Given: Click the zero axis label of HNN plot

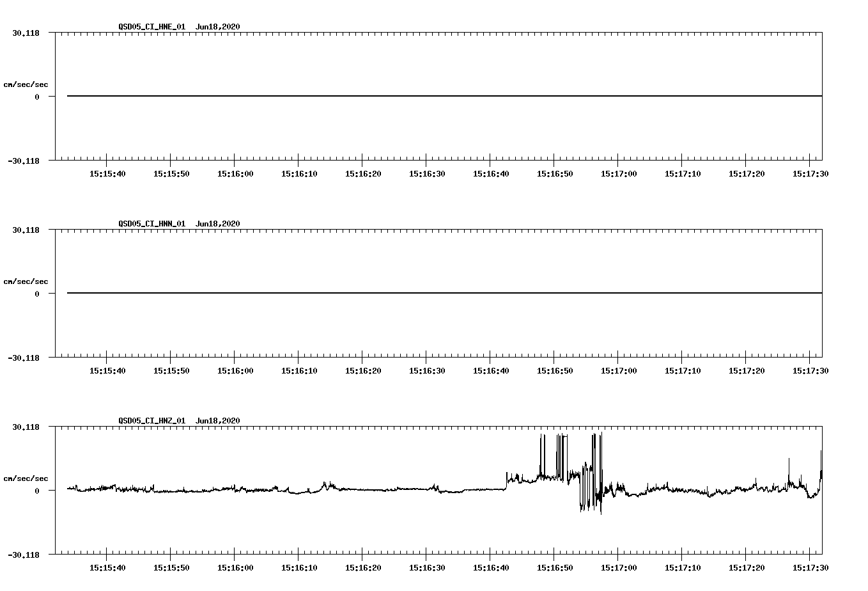Looking at the screenshot, I should [37, 294].
